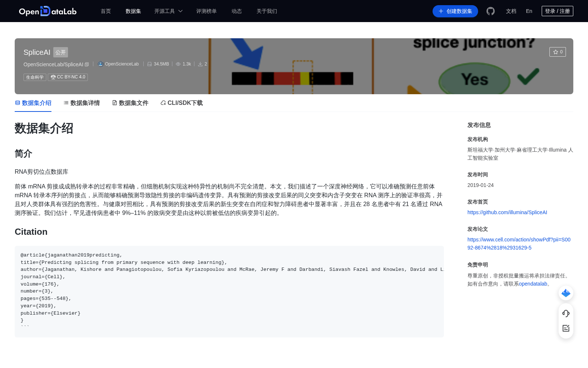Open the feedback edit note icon
The width and height of the screenshot is (588, 368).
coord(566,328)
